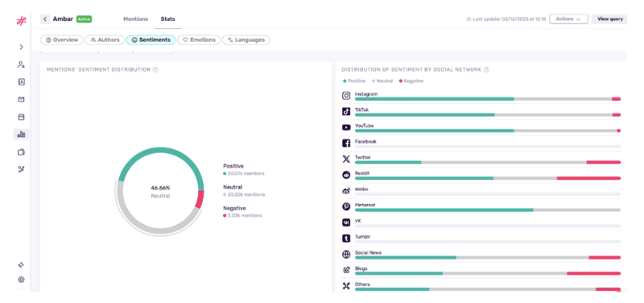Select the Emotions sub-tab

click(x=199, y=39)
